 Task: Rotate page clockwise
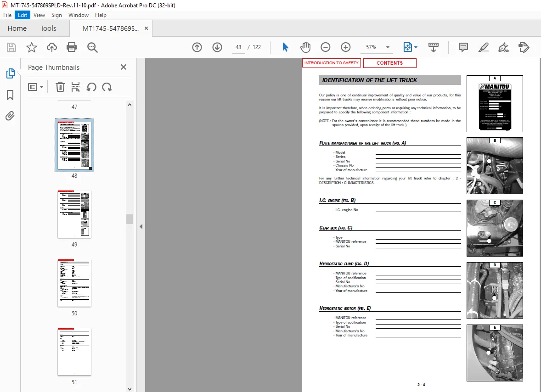[x=107, y=87]
